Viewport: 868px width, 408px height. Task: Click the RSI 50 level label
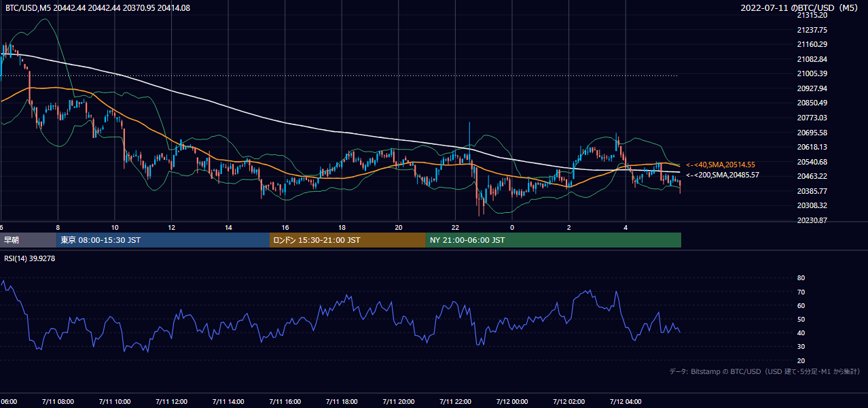[801, 319]
